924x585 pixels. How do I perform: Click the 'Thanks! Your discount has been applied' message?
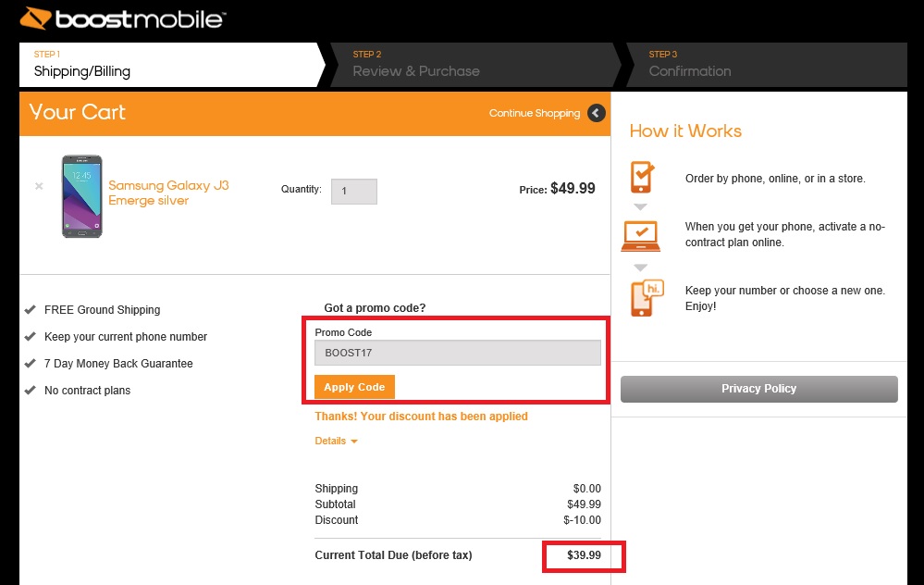(422, 417)
